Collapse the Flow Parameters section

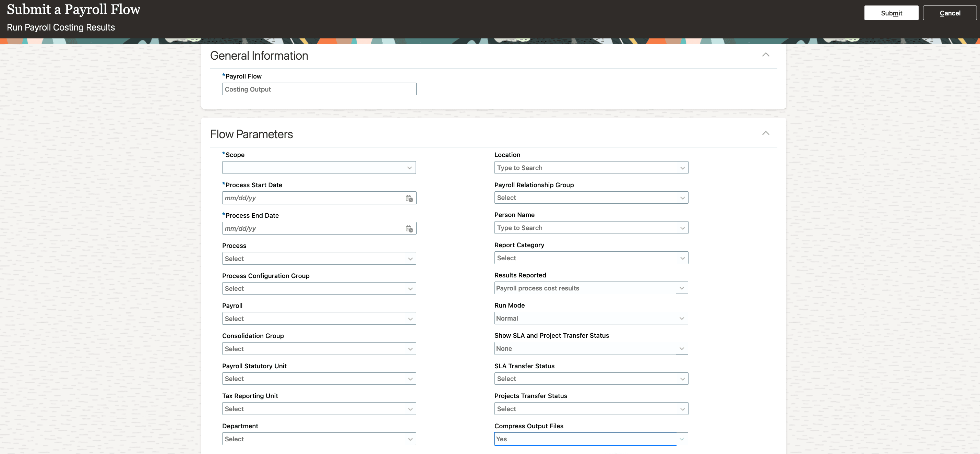[x=765, y=133]
